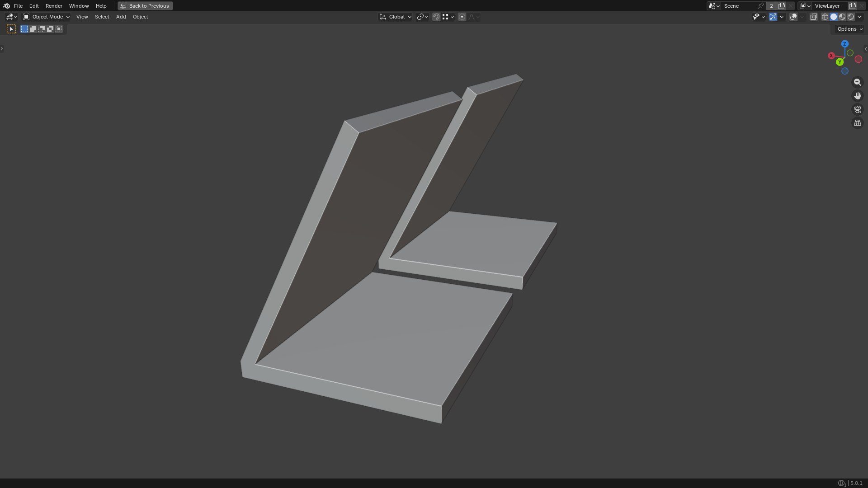Viewport: 868px width, 488px height.
Task: Click the Blender logo icon
Action: tap(6, 6)
